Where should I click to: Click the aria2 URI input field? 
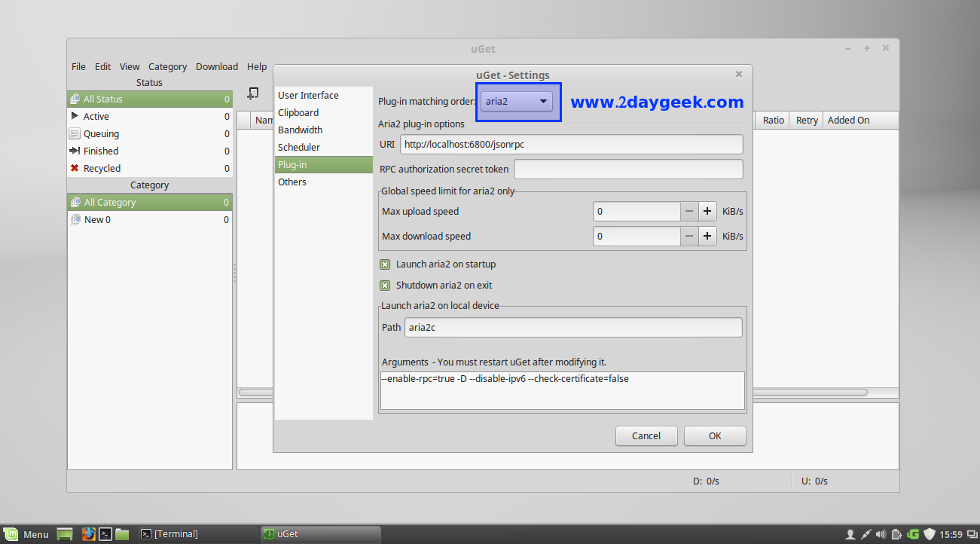pyautogui.click(x=571, y=144)
